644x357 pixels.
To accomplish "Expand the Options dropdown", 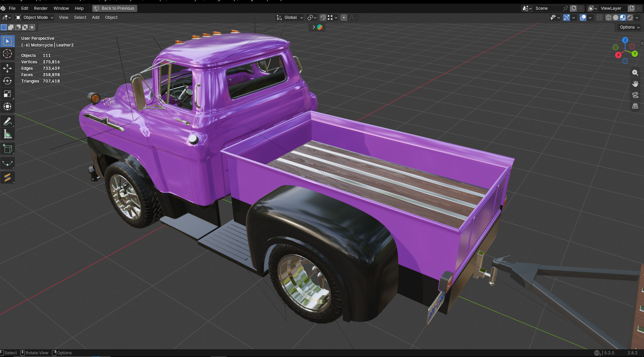I will pos(630,27).
